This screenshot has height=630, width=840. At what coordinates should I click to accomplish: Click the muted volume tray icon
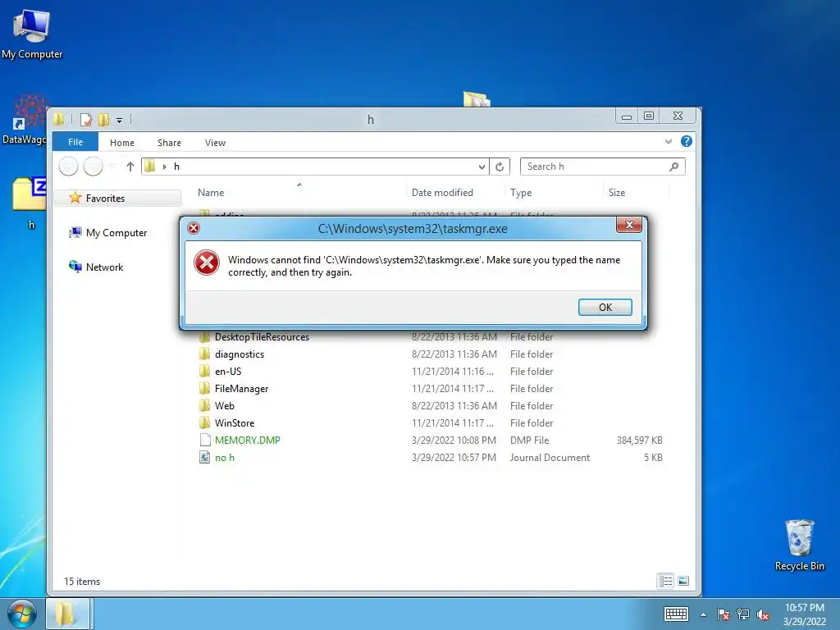coord(763,614)
